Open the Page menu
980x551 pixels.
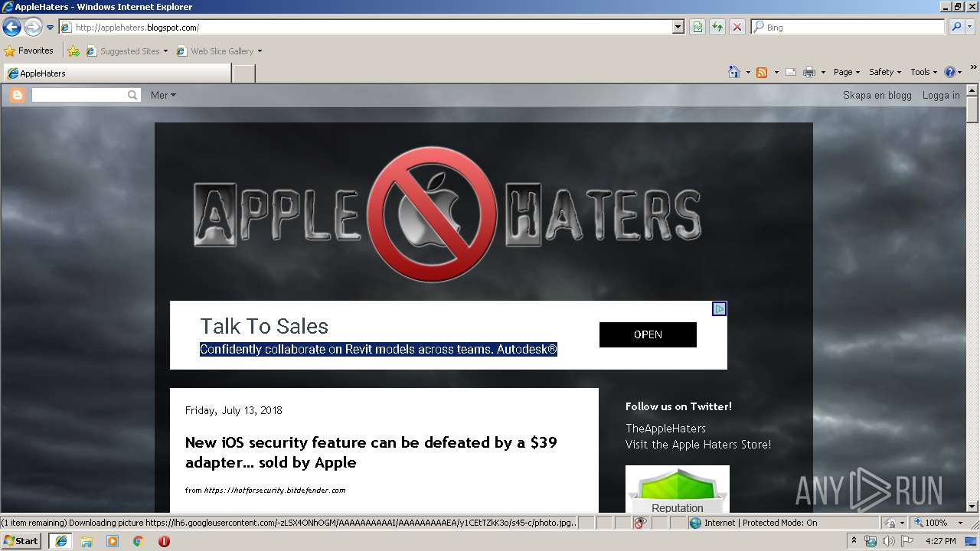[847, 72]
